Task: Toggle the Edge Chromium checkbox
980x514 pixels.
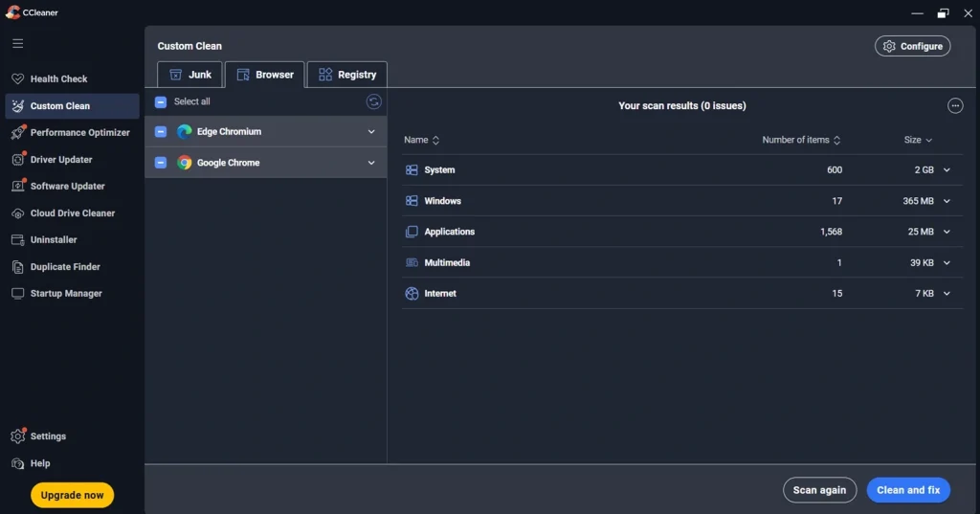Action: point(161,132)
